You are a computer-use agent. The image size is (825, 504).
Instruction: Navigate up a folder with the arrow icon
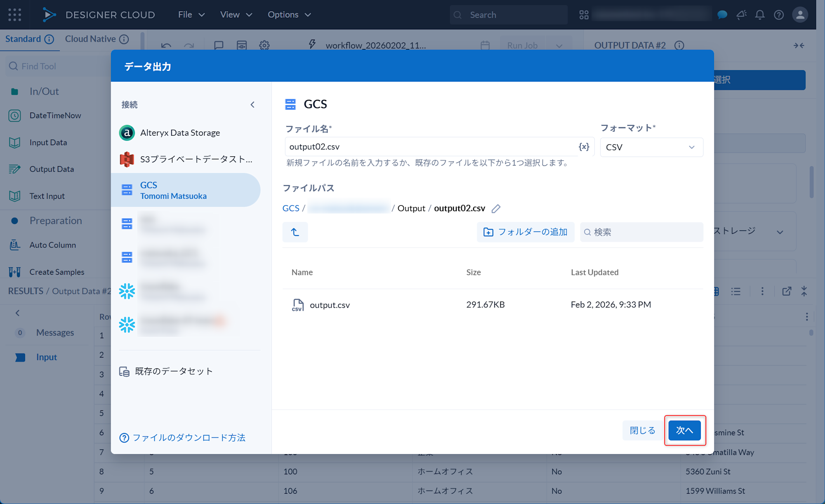(295, 232)
